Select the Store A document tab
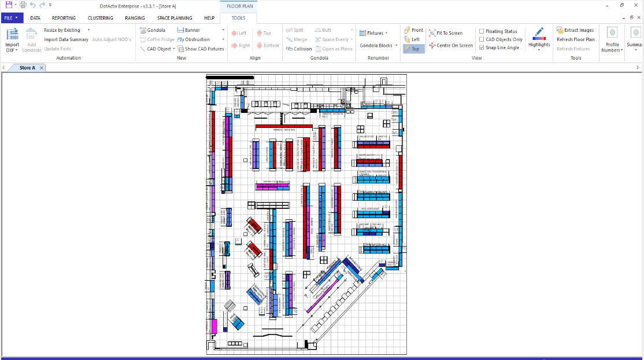The height and width of the screenshot is (360, 644). click(27, 68)
